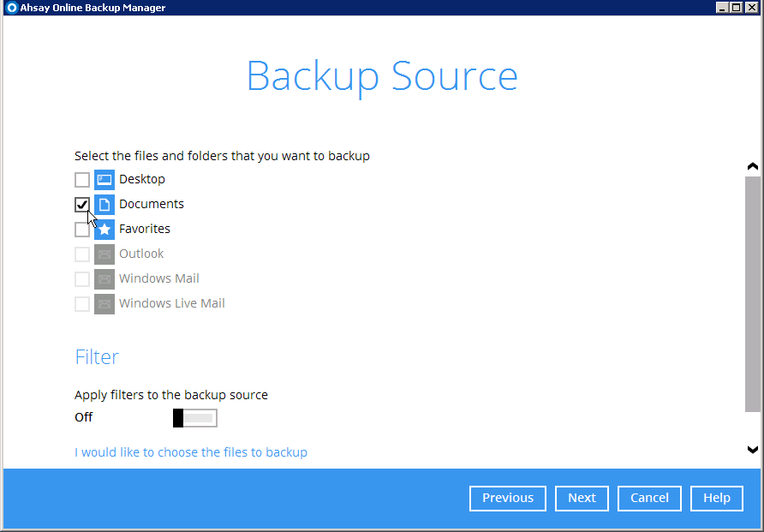764x532 pixels.
Task: Minimize the Ahsay Online Backup Manager window
Action: point(722,8)
